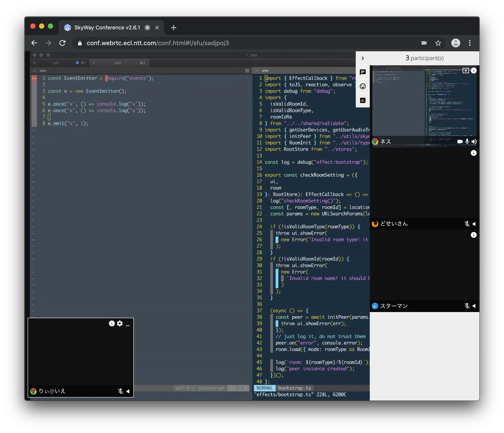Image resolution: width=504 pixels, height=433 pixels.
Task: Show info for ネス stream
Action: (474, 71)
